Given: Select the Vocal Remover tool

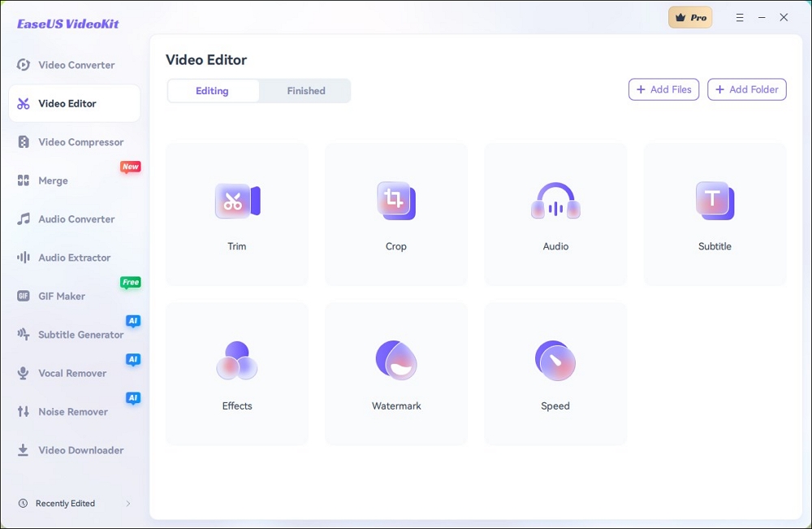Looking at the screenshot, I should [x=73, y=373].
